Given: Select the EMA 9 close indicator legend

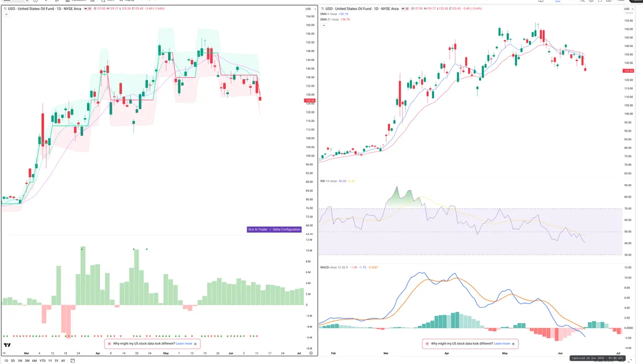Looking at the screenshot, I should click(335, 14).
